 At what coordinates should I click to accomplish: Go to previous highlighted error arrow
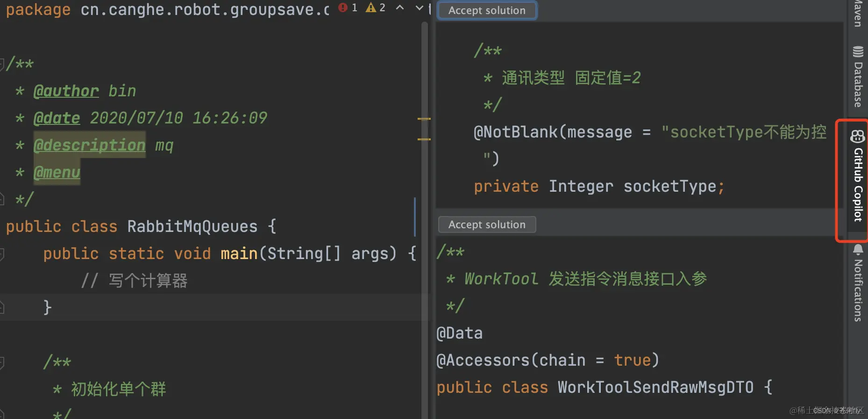400,7
